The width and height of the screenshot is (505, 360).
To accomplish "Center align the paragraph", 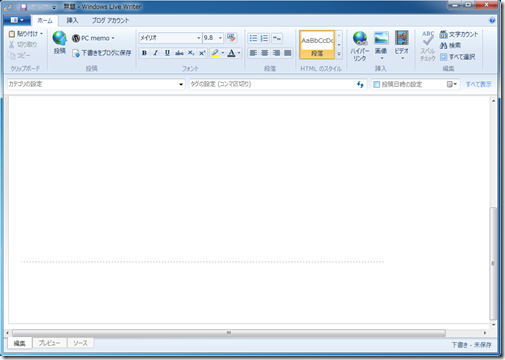I will [265, 53].
